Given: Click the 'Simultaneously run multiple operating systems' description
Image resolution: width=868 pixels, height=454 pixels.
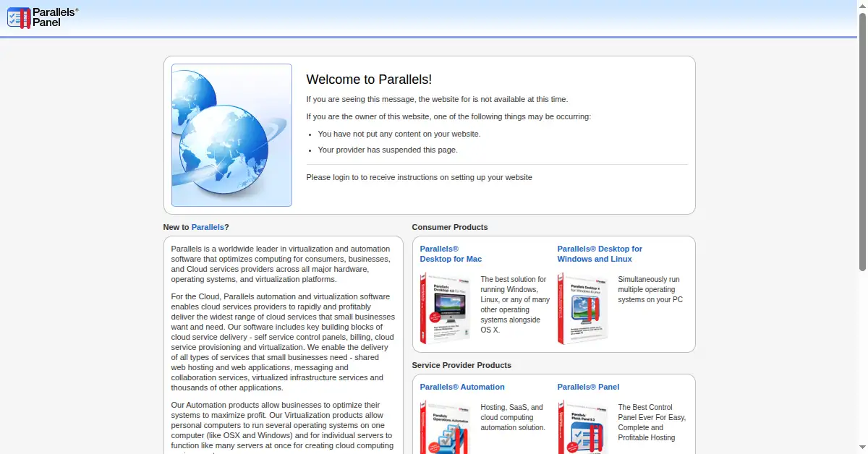Looking at the screenshot, I should (x=650, y=289).
